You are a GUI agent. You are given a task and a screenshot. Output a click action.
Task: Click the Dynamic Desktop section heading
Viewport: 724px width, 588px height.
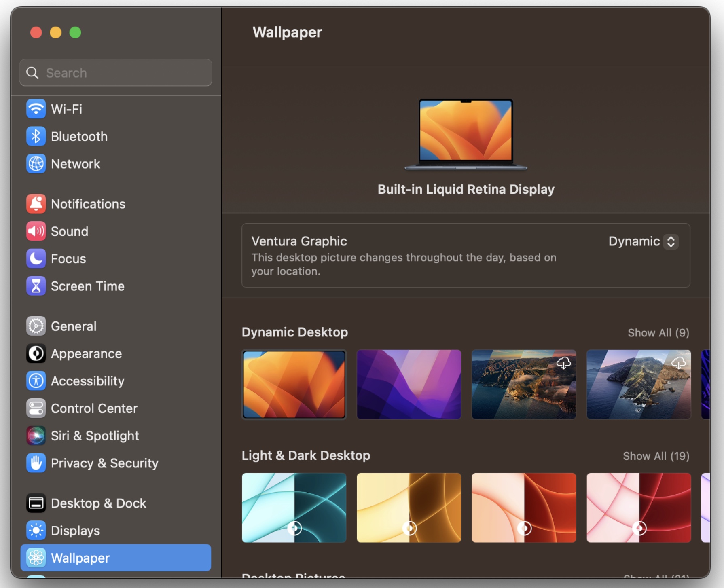[295, 332]
